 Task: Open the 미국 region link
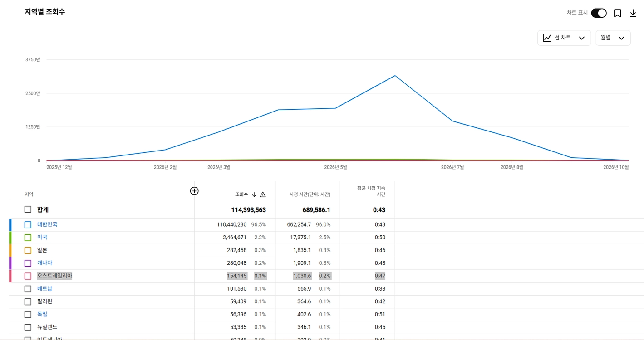click(x=42, y=237)
